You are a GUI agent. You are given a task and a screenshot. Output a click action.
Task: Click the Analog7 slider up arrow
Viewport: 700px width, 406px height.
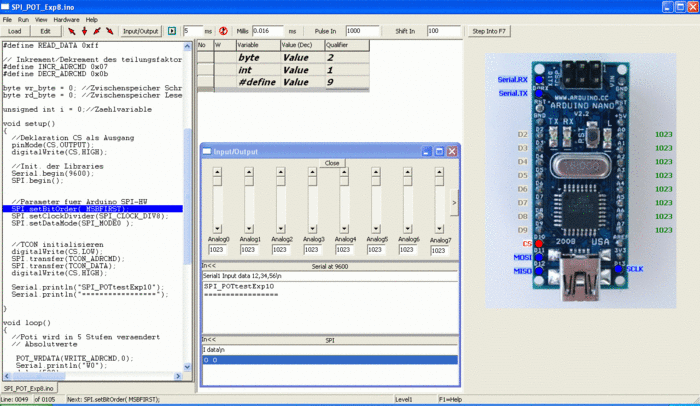pos(439,172)
